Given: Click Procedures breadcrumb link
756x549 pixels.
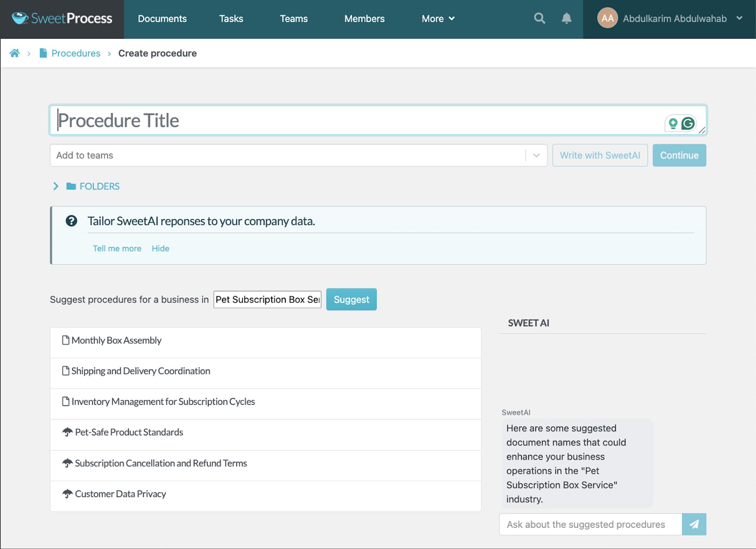Looking at the screenshot, I should [76, 53].
